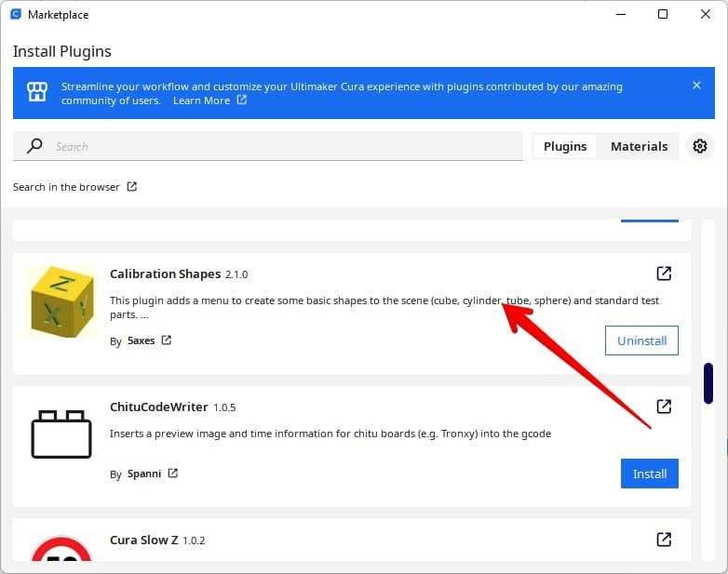The image size is (728, 574).
Task: Click the magnifier search icon
Action: point(34,146)
